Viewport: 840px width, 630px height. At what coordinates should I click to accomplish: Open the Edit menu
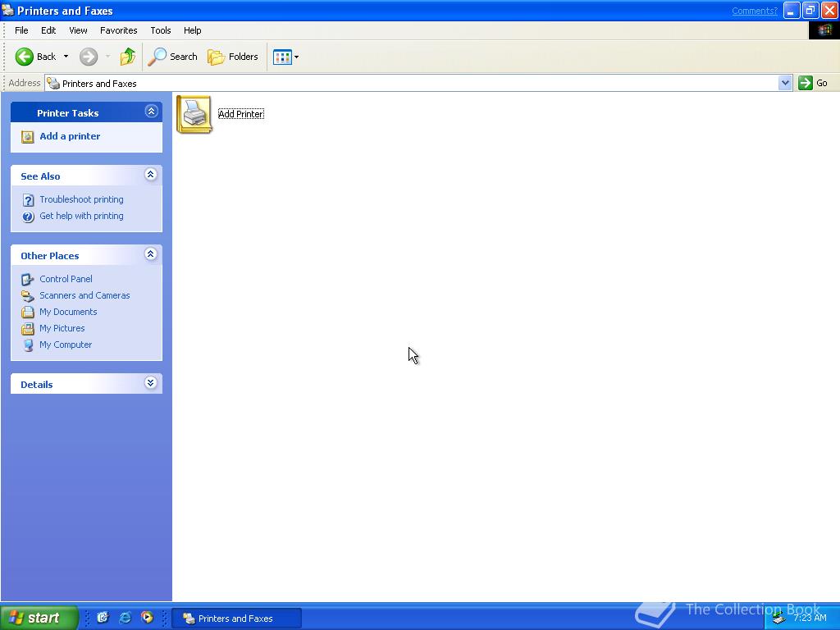48,30
